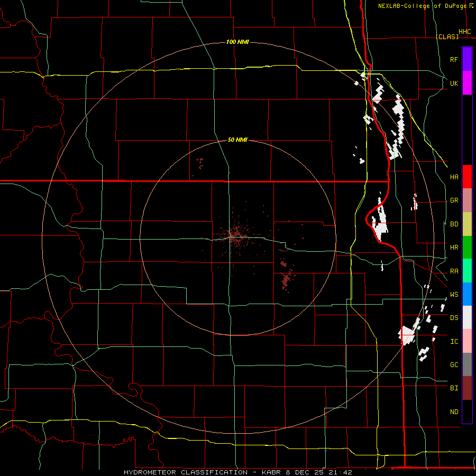Click the "RF" legend label
The image size is (476, 476).
(454, 59)
